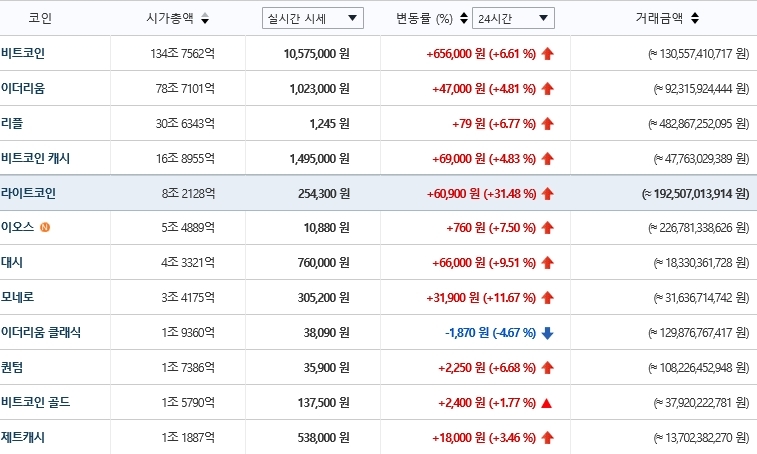The image size is (757, 454).
Task: Click the -1,870 원 (-4.67 %) change value
Action: [x=491, y=333]
